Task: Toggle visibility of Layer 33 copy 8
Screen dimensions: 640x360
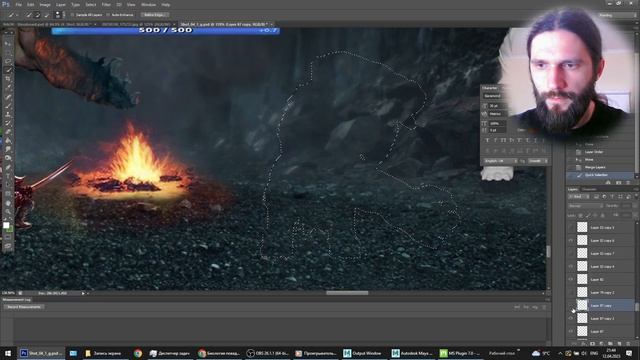Action: (x=571, y=267)
